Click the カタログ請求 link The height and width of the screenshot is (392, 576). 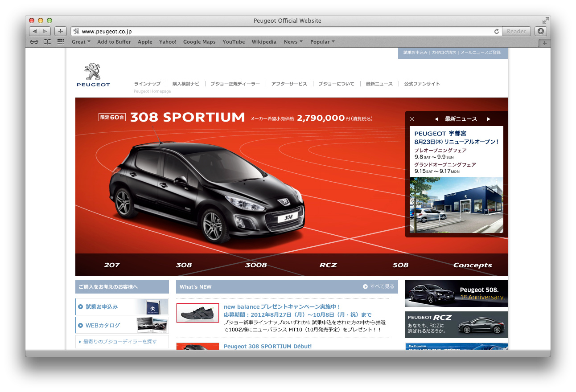coord(444,53)
